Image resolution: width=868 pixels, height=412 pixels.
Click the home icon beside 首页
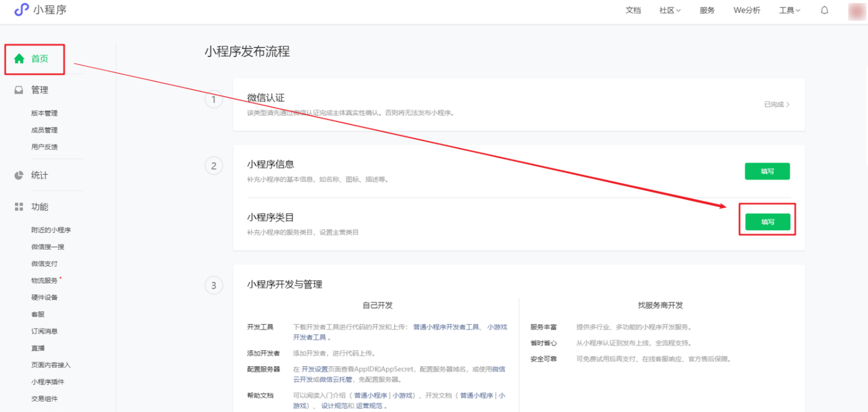coord(19,59)
